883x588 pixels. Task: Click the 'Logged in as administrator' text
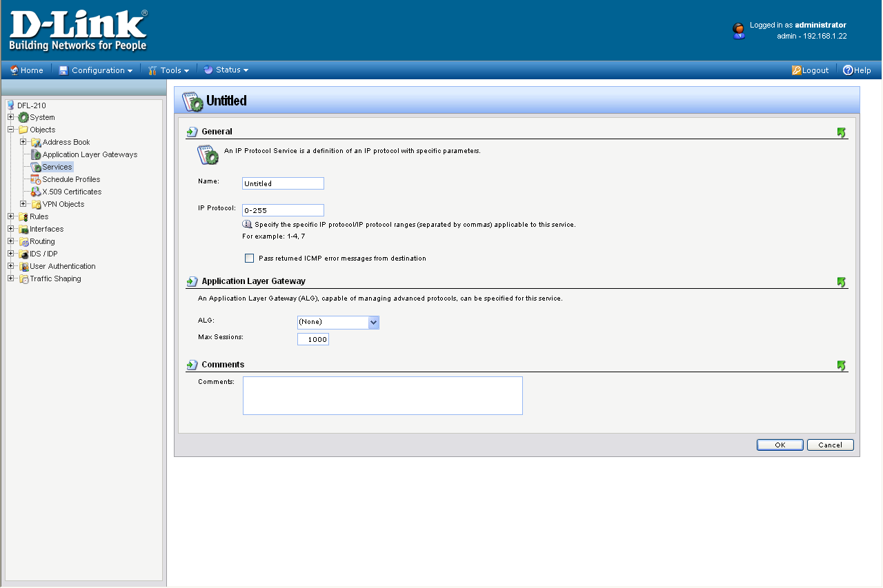tap(798, 25)
